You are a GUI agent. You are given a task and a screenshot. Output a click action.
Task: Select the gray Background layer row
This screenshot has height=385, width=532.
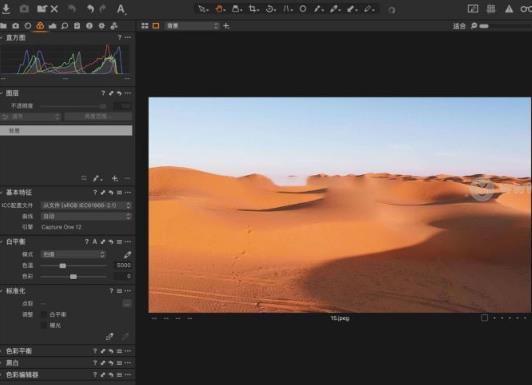point(66,131)
